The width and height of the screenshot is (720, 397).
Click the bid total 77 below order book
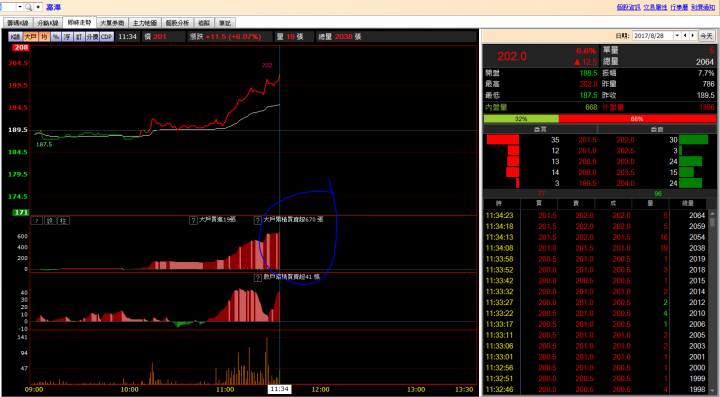(541, 194)
